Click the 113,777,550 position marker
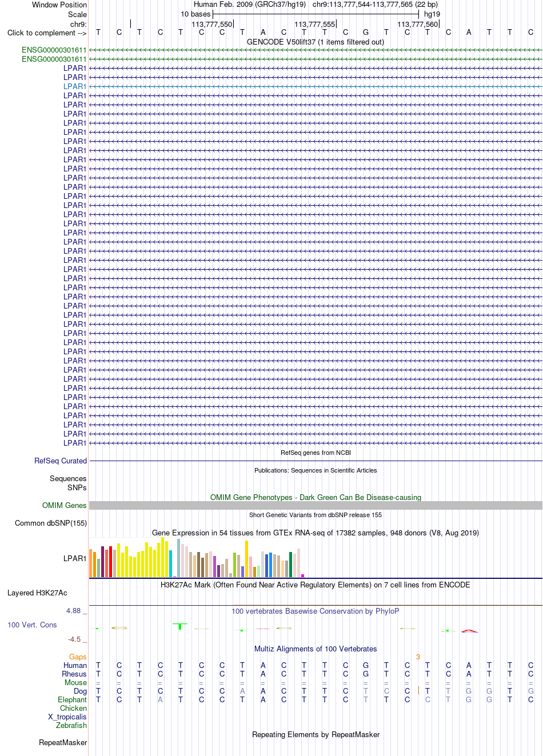The image size is (543, 756). [212, 24]
